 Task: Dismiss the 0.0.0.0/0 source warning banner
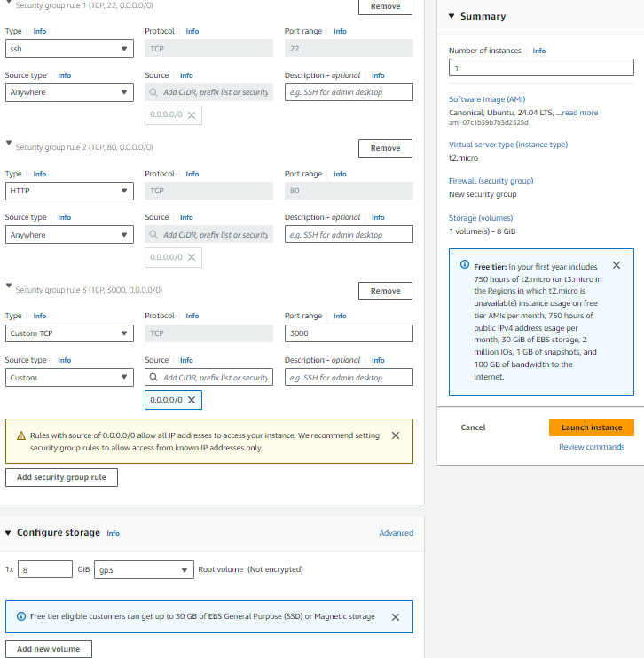click(x=396, y=435)
